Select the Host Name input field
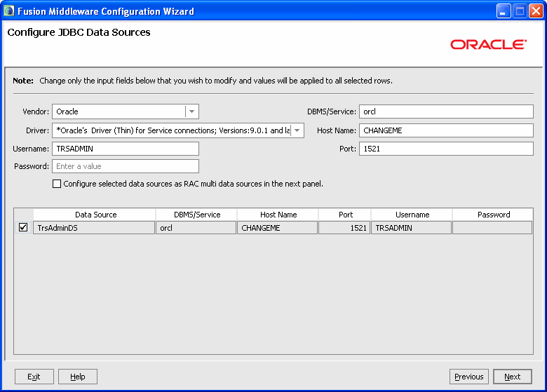Screen dimensions: 547x392 446,130
